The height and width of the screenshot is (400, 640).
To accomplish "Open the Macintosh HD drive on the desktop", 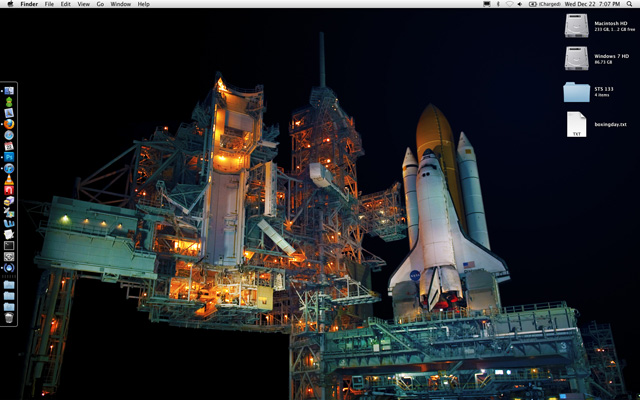I will coord(576,26).
